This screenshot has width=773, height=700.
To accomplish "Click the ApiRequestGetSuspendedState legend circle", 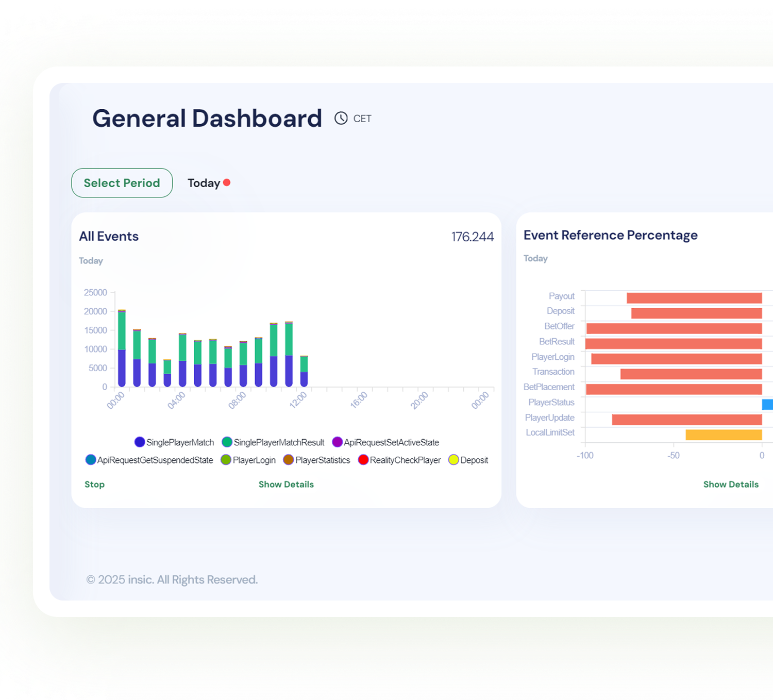I will pyautogui.click(x=91, y=460).
